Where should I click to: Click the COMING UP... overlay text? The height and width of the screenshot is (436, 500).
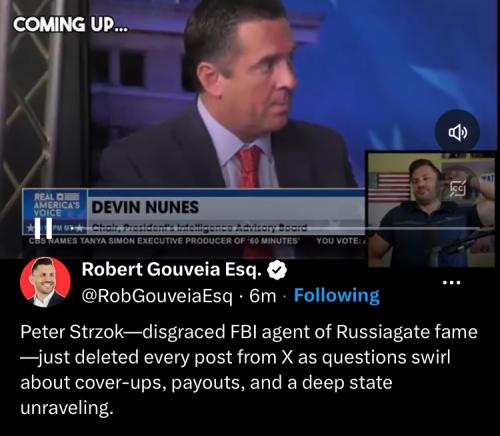(70, 25)
